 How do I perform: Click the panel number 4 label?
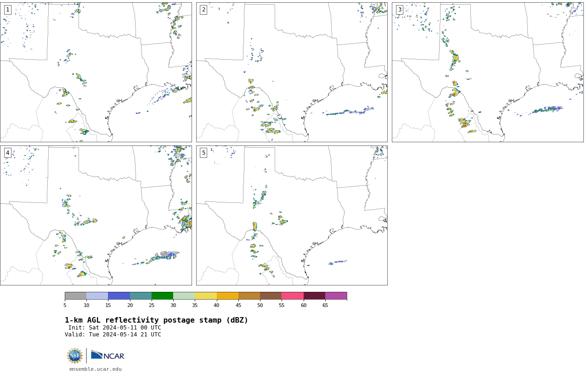click(7, 153)
